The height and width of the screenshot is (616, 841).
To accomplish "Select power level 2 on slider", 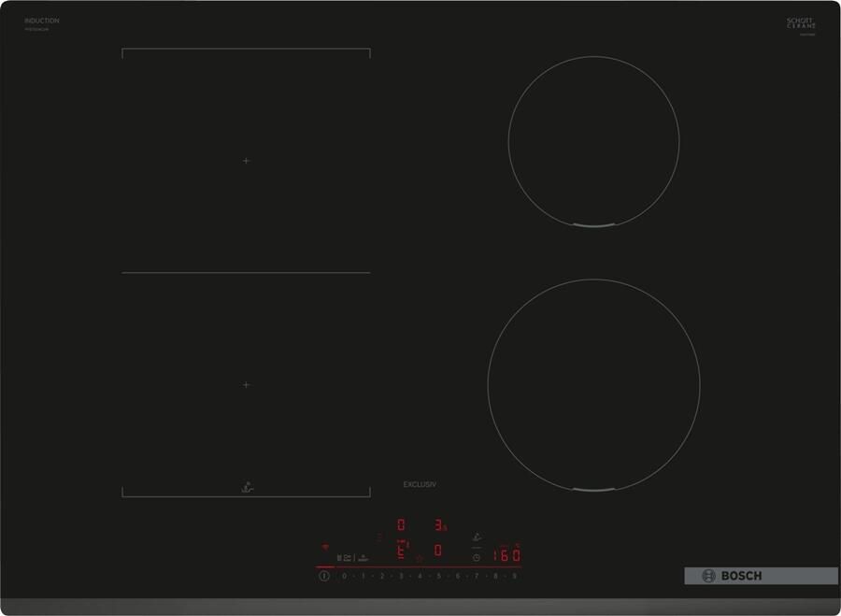I will (x=382, y=576).
